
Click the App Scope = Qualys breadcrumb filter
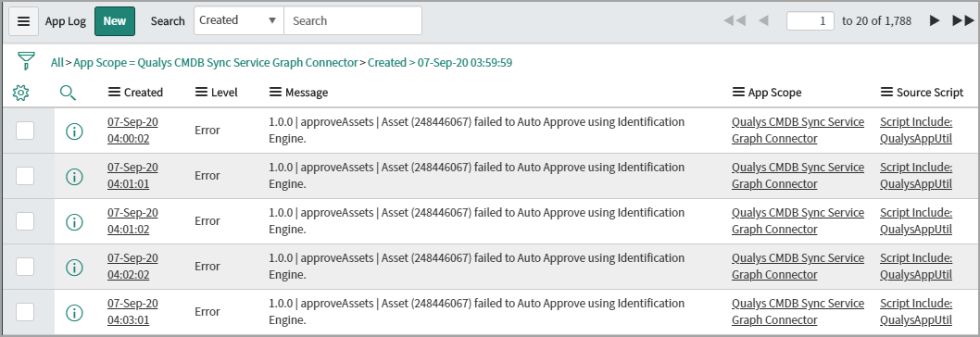click(216, 63)
